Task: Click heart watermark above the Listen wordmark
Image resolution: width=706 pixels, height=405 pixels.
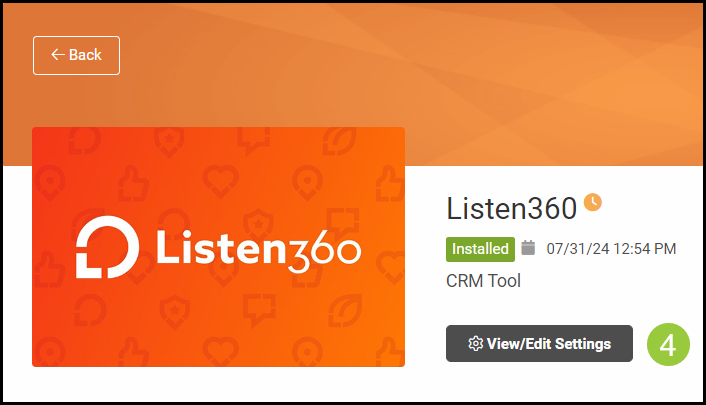Action: point(220,181)
